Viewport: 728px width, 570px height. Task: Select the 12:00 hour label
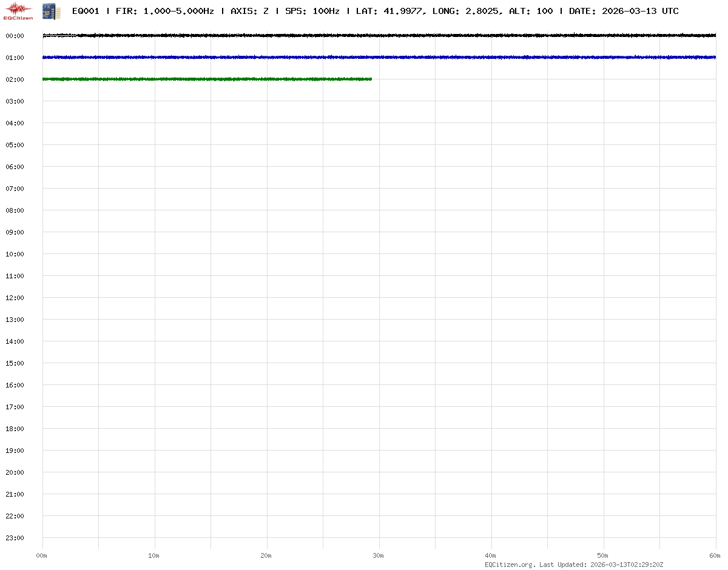pos(15,298)
